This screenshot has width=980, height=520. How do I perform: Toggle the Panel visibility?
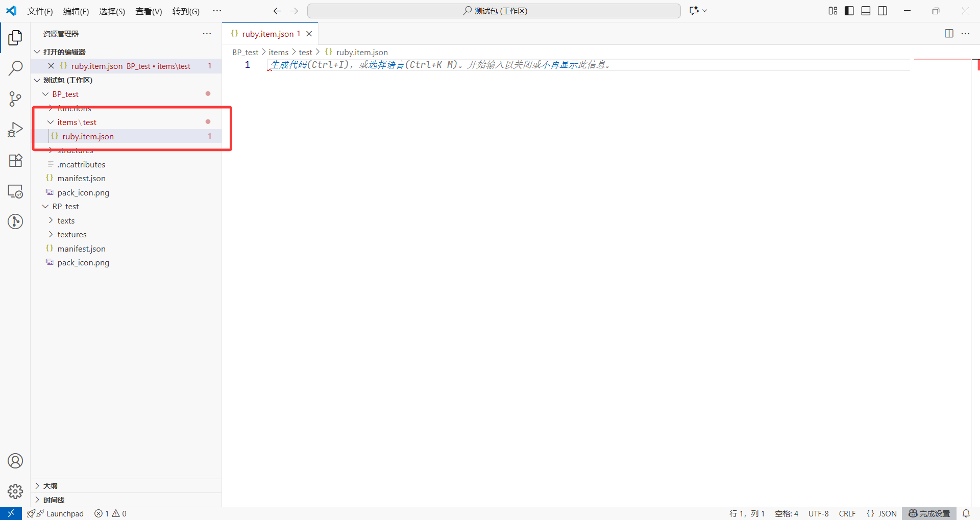click(866, 10)
